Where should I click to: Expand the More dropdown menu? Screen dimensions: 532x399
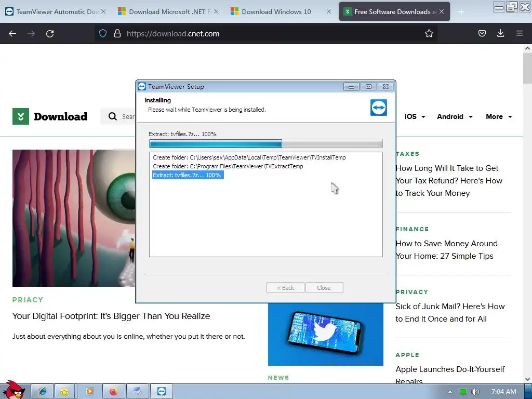[499, 116]
